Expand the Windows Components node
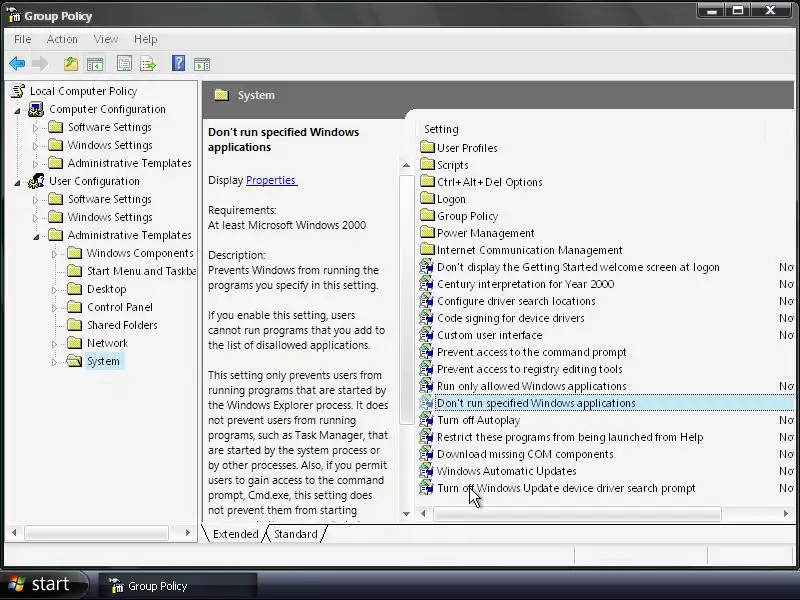 [54, 254]
